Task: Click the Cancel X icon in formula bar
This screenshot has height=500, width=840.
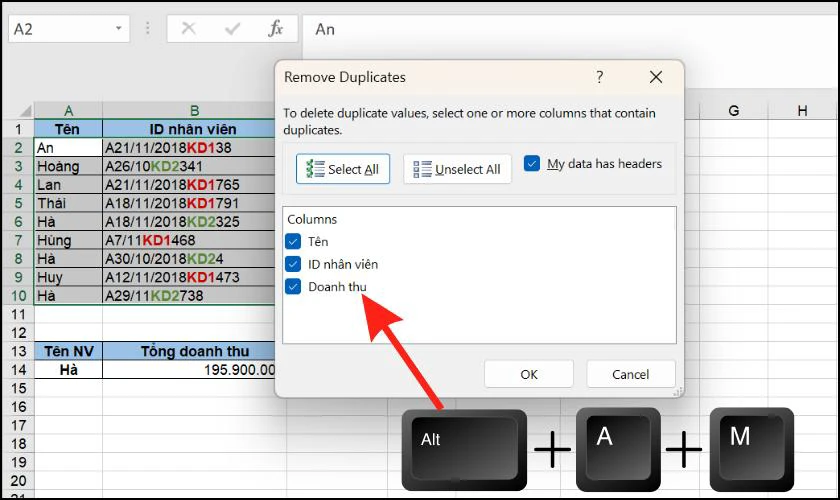Action: point(188,29)
